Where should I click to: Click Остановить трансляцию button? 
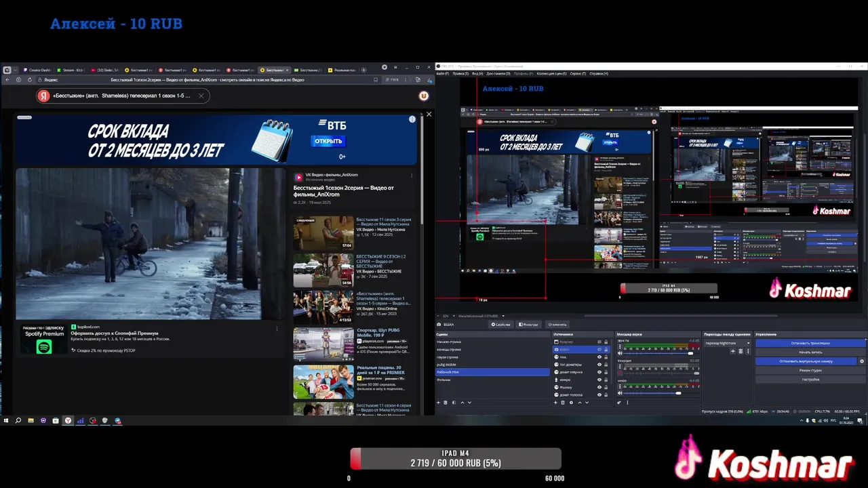[x=810, y=343]
